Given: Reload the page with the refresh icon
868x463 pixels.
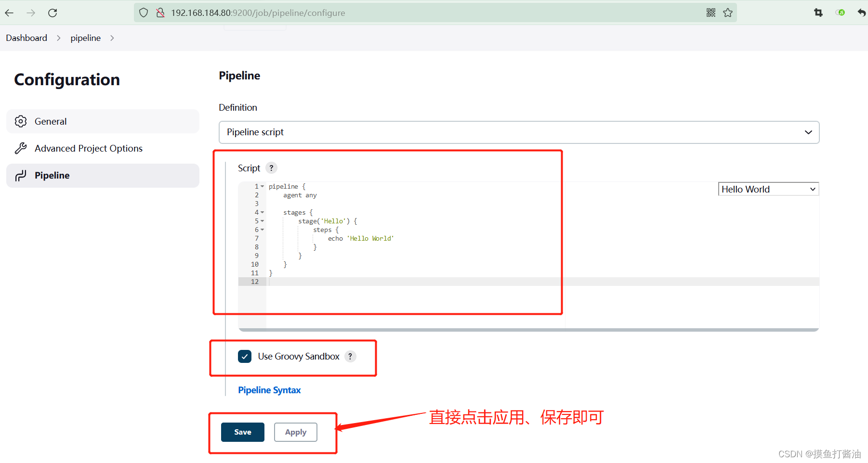Looking at the screenshot, I should [53, 13].
